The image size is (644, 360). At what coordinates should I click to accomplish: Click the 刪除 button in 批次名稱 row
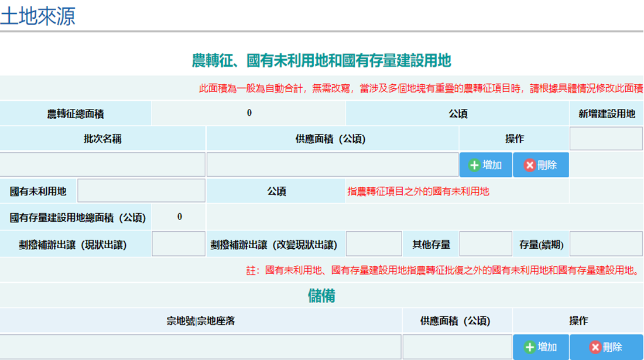point(541,165)
